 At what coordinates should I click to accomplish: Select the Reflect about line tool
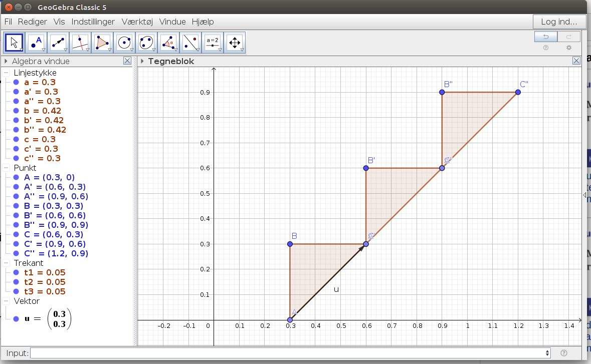190,43
